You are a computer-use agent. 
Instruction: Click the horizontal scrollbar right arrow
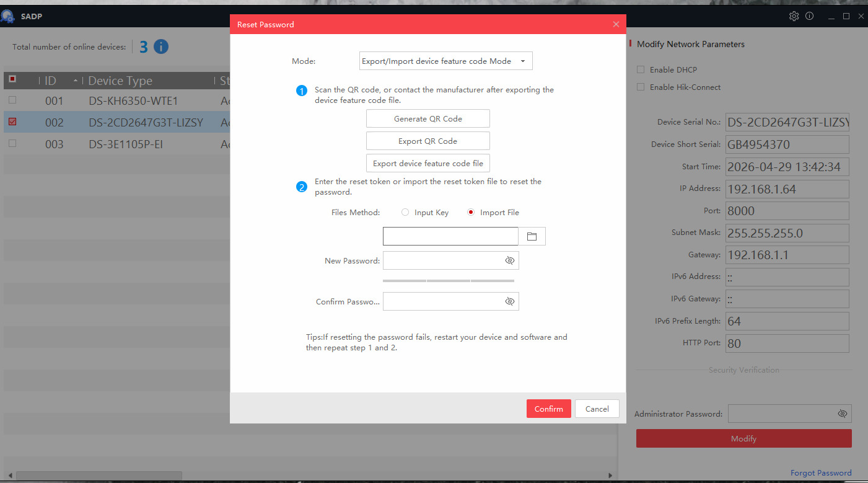610,476
